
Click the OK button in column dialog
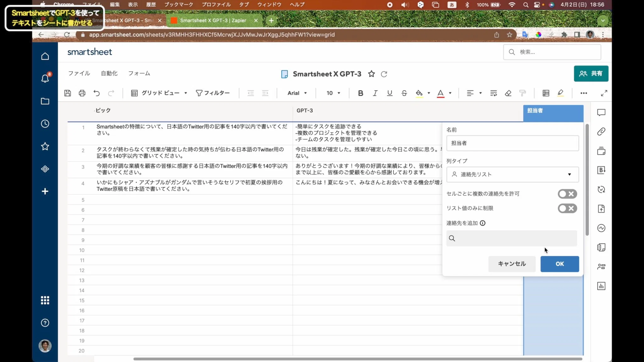[x=560, y=264]
